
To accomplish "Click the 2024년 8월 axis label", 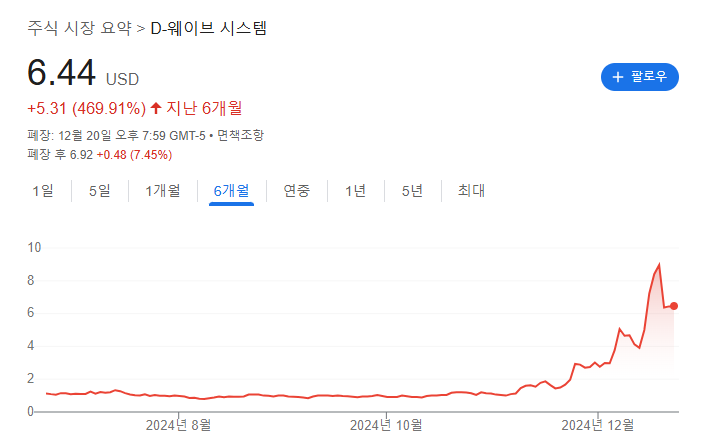I will coord(178,425).
